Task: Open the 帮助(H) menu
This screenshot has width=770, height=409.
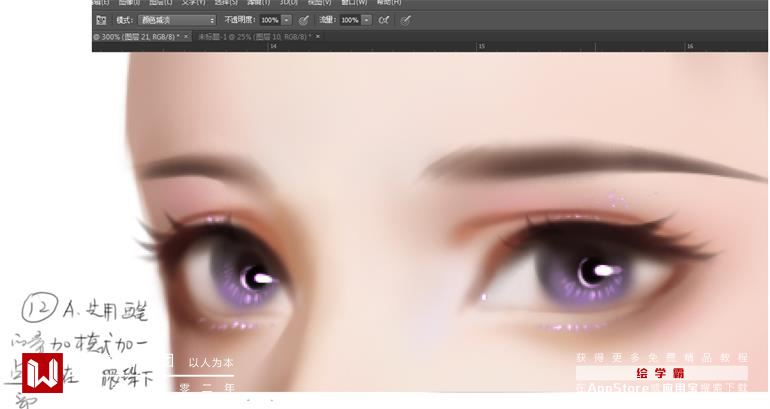Action: (x=389, y=2)
